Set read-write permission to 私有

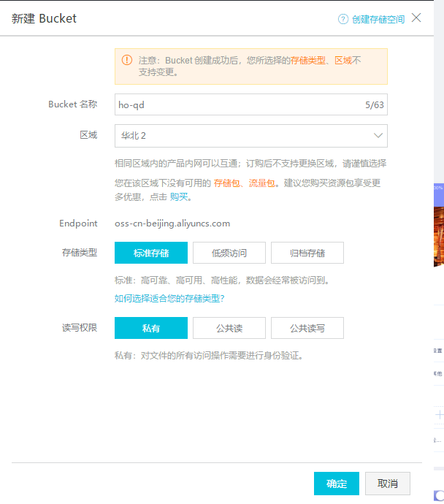click(151, 328)
